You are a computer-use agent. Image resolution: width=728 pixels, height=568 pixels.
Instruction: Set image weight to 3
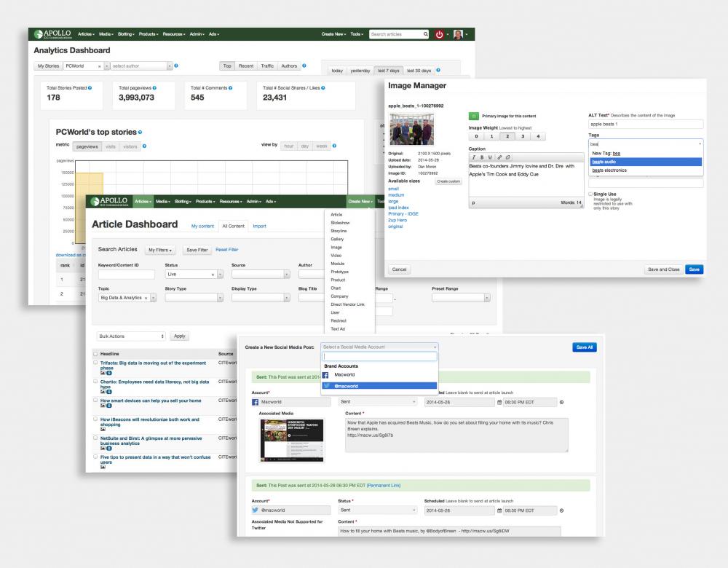click(x=523, y=137)
